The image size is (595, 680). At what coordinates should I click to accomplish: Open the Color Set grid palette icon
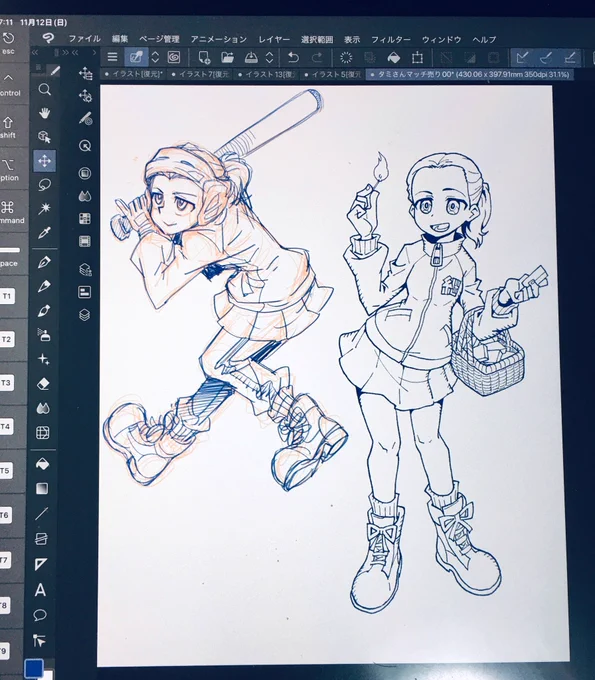85,219
